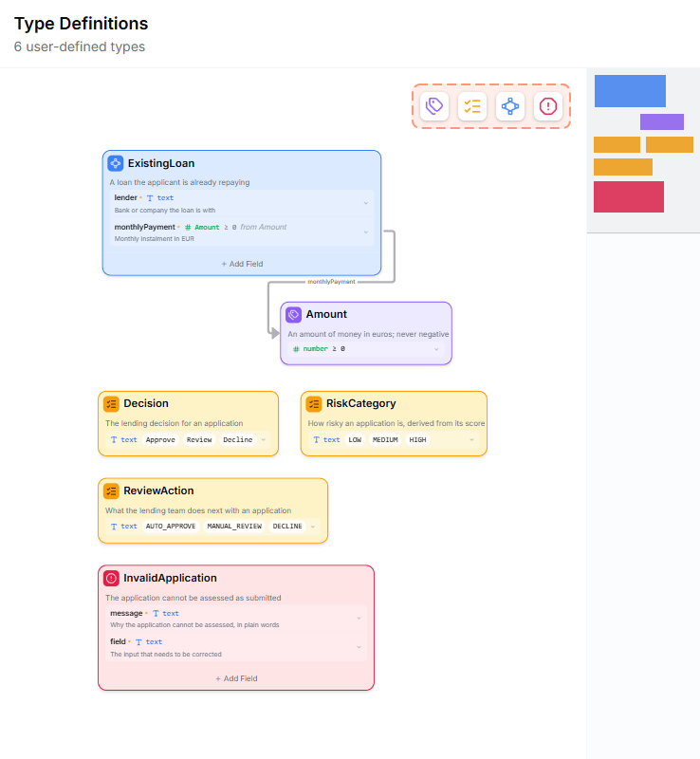
Task: Click the ReviewAction card title
Action: pos(158,491)
